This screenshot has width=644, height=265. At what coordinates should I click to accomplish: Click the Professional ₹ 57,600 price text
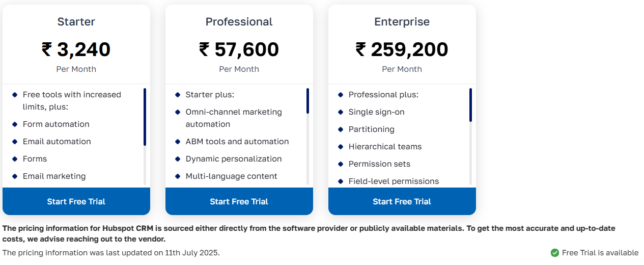click(x=239, y=49)
